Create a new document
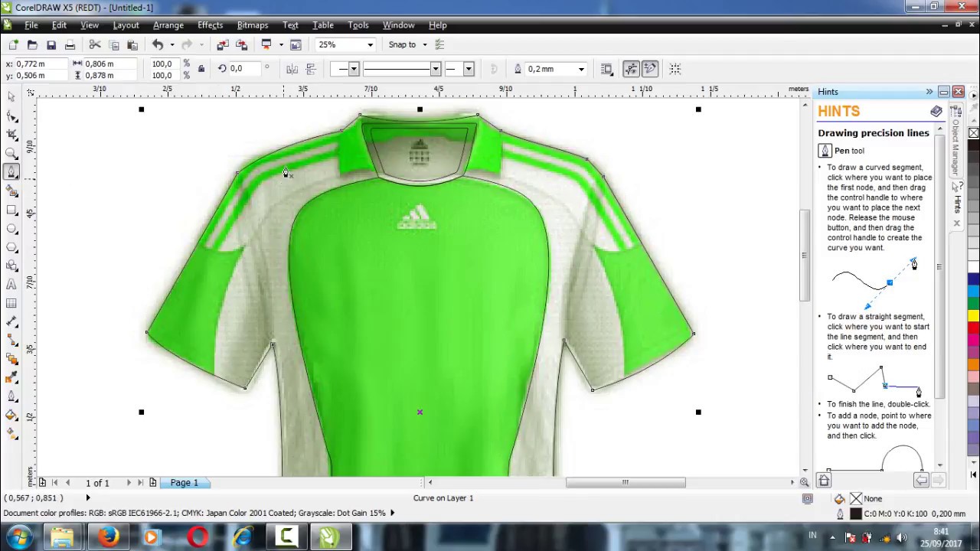Image resolution: width=980 pixels, height=551 pixels. [14, 45]
